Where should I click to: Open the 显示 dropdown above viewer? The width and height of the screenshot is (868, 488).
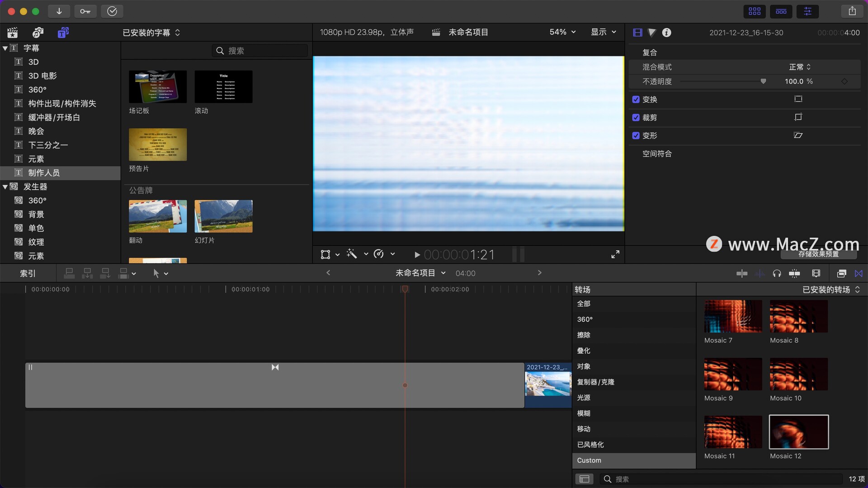click(604, 32)
